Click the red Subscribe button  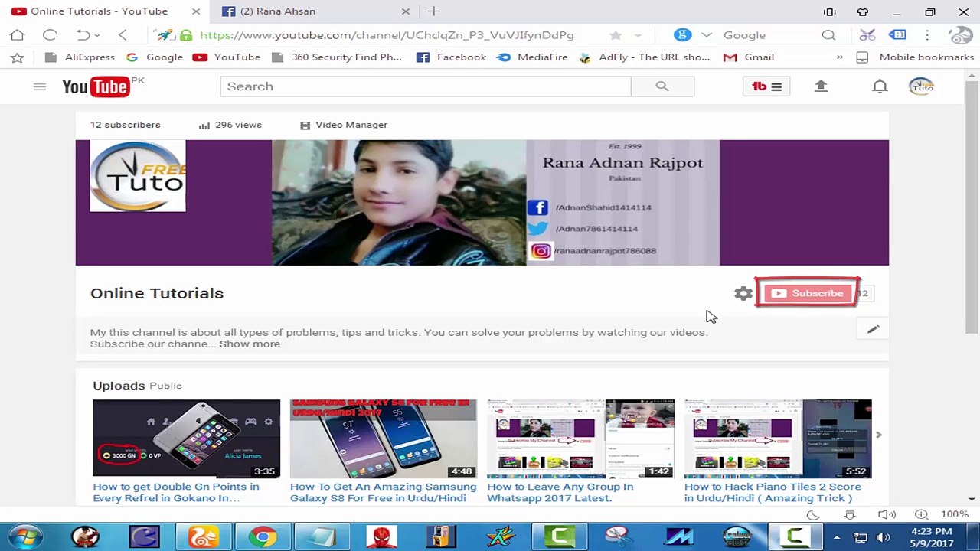[808, 293]
